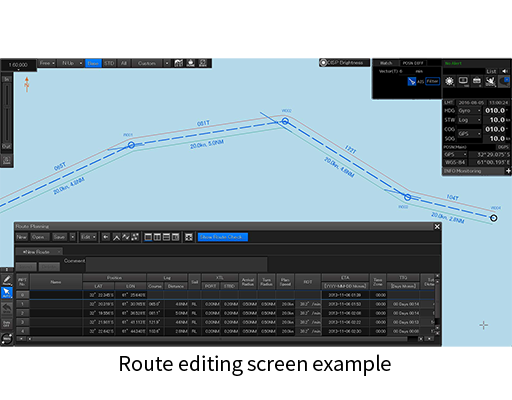The width and height of the screenshot is (512, 400).
Task: Select the pencil drawing tool in left sidebar
Action: tap(7, 280)
